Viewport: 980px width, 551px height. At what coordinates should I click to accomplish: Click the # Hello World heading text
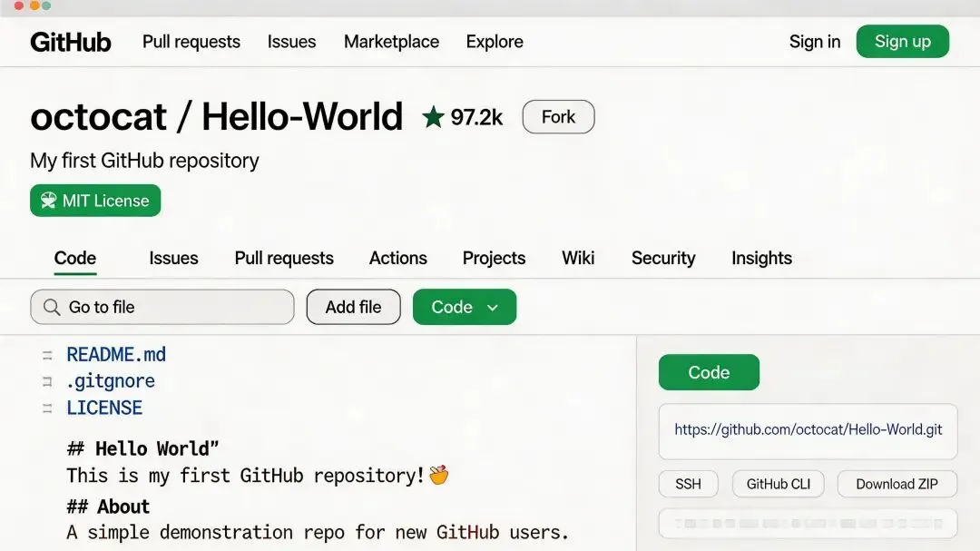click(x=143, y=448)
